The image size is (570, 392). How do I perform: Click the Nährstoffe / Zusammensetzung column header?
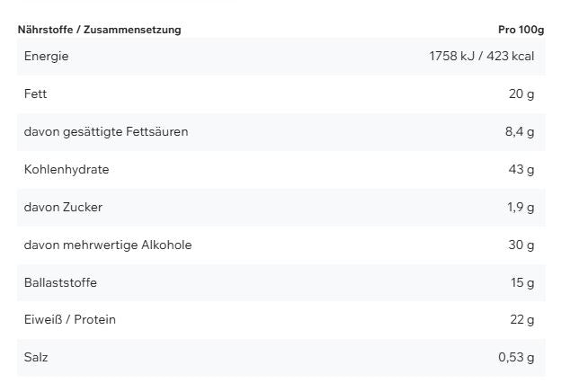coord(99,30)
